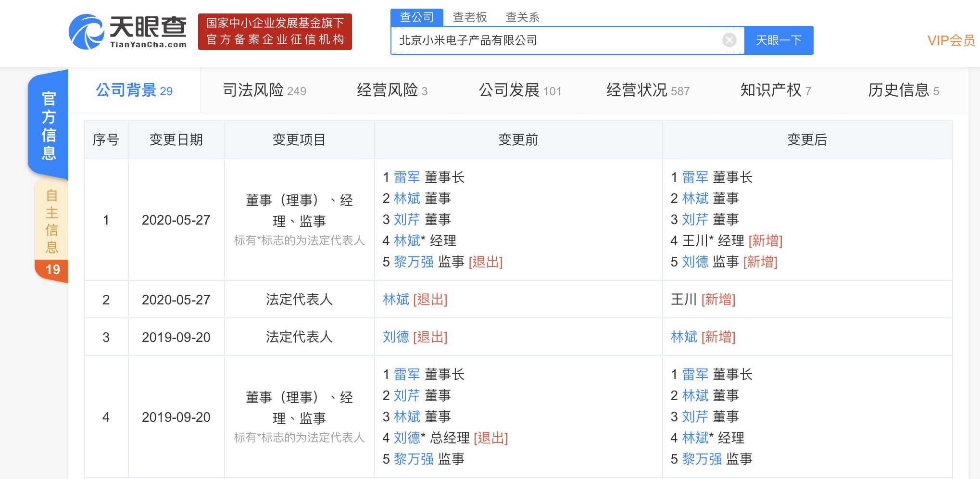Switch to the 查老板 search tab
Viewport: 980px width, 479px height.
pos(470,17)
